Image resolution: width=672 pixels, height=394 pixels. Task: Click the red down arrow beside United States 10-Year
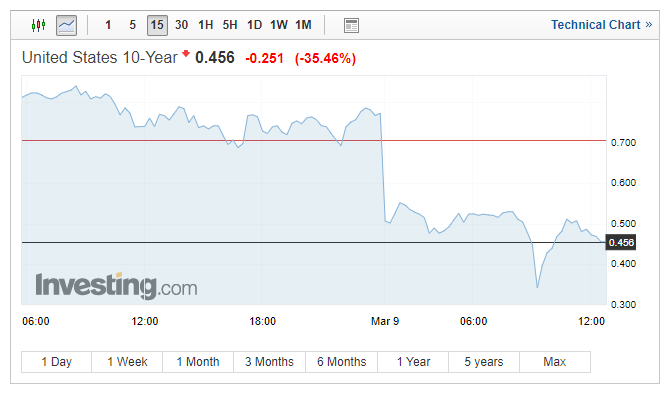tap(186, 53)
